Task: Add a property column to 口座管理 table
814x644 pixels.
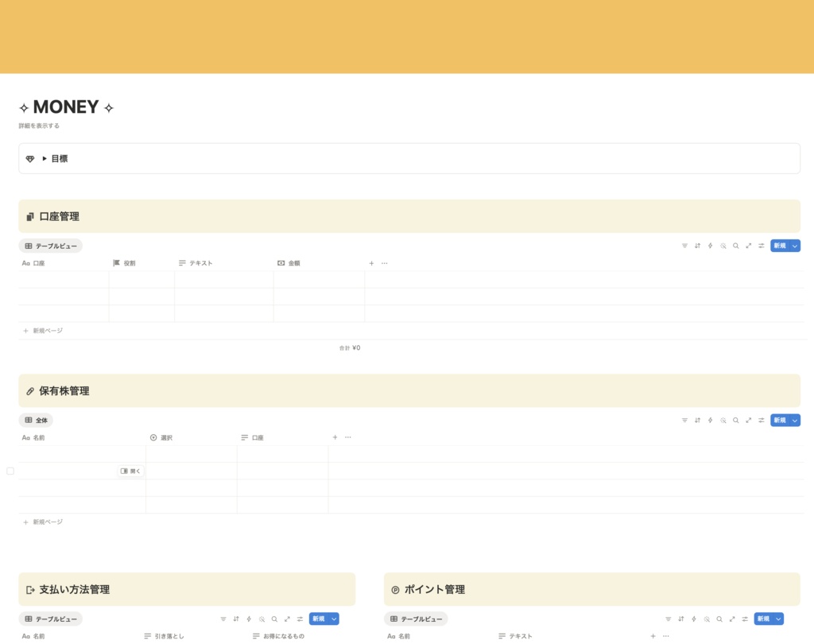Action: (x=371, y=263)
